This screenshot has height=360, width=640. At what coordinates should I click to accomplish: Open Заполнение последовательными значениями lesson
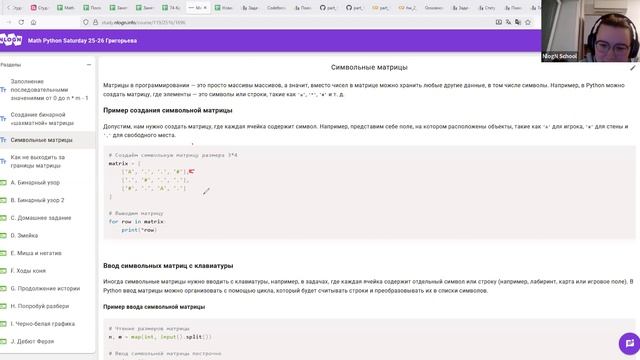click(49, 90)
